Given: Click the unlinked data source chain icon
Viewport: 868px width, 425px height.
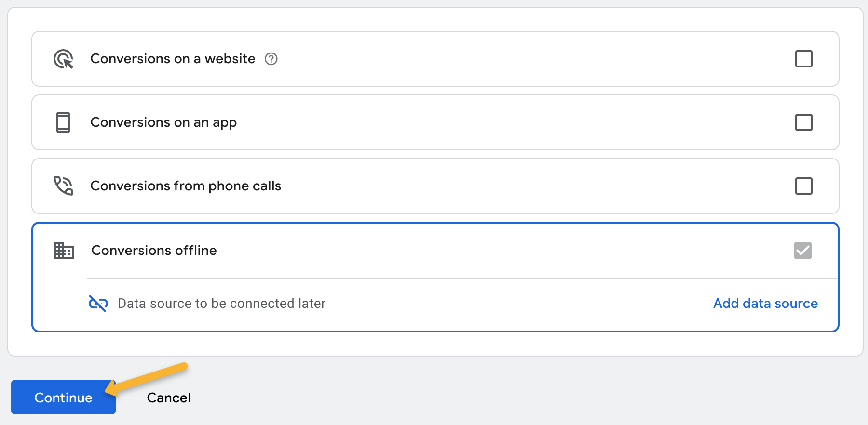Looking at the screenshot, I should pyautogui.click(x=98, y=303).
